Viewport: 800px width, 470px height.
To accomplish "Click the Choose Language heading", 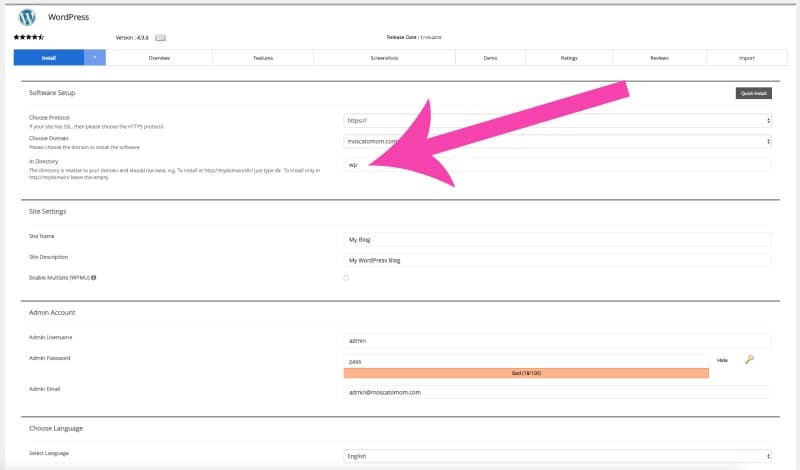I will 56,428.
